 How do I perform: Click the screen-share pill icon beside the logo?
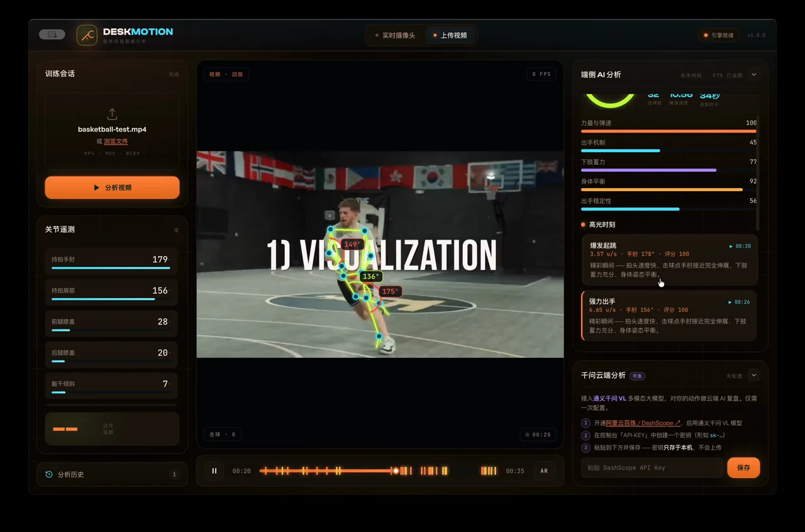pos(52,35)
